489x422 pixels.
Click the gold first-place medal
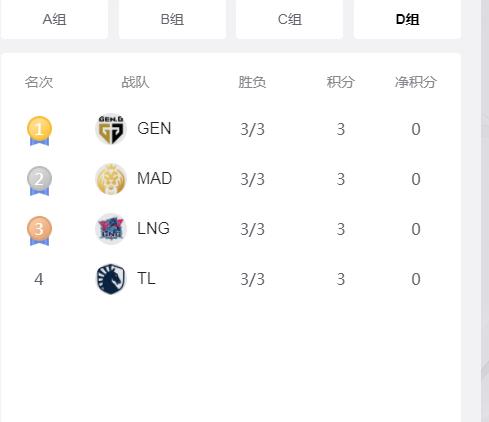coord(39,131)
